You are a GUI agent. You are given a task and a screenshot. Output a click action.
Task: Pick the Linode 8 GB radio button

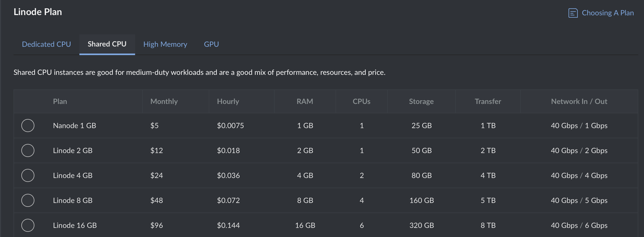[28, 200]
